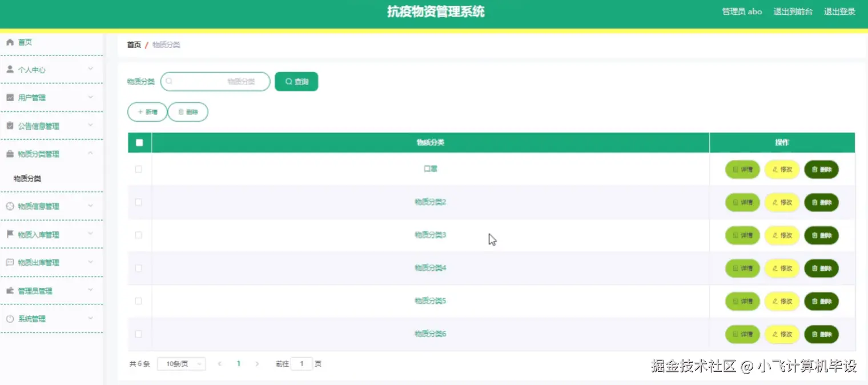The image size is (868, 385).
Task: Click the page jump input next to 前往
Action: click(302, 363)
